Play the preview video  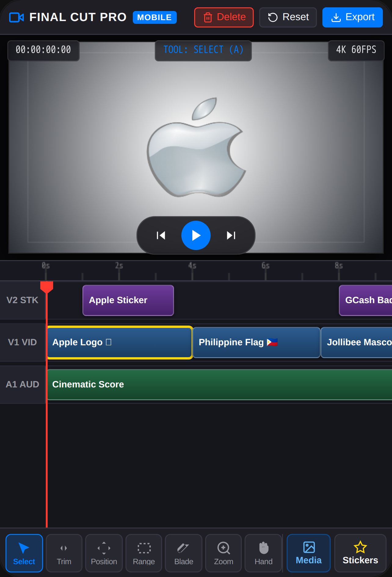click(196, 235)
